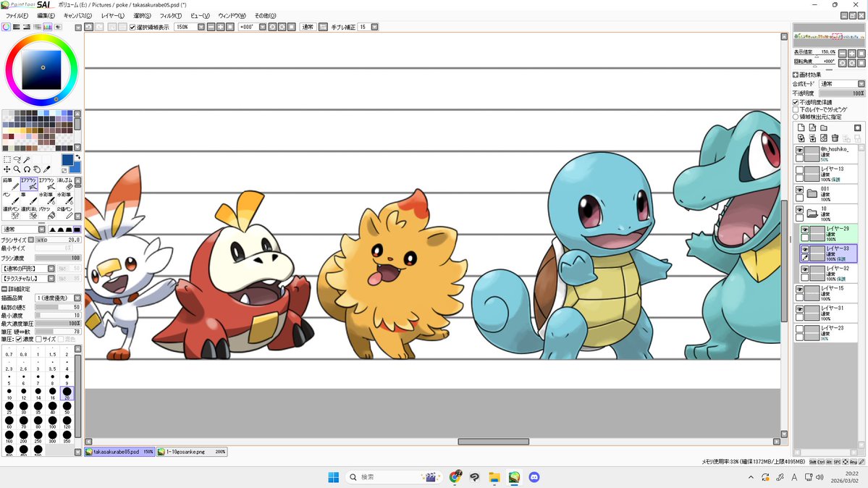868x488 pixels.
Task: Select the rectangular selection tool
Action: [x=7, y=159]
